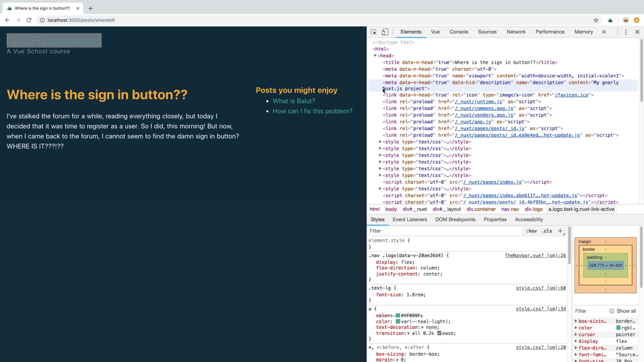Open style.css line 60 source link
Image resolution: width=644 pixels, height=362 pixels.
coord(541,288)
